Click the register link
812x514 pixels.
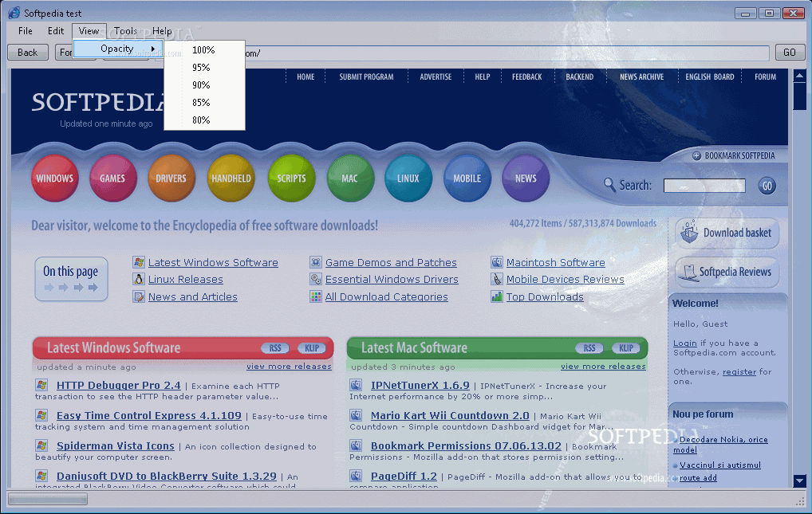coord(739,371)
